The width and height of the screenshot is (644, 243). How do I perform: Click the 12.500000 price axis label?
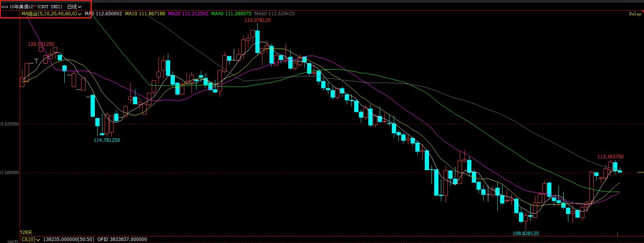pyautogui.click(x=9, y=172)
